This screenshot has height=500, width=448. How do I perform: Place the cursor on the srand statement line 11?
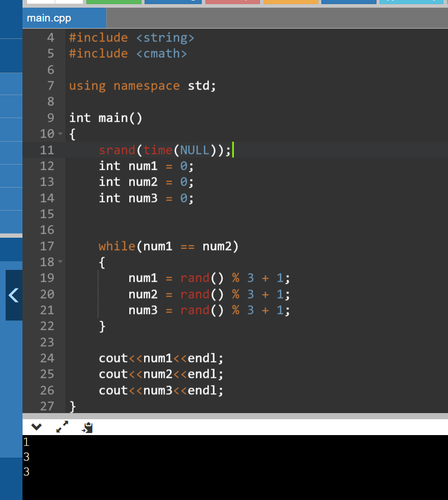[163, 150]
